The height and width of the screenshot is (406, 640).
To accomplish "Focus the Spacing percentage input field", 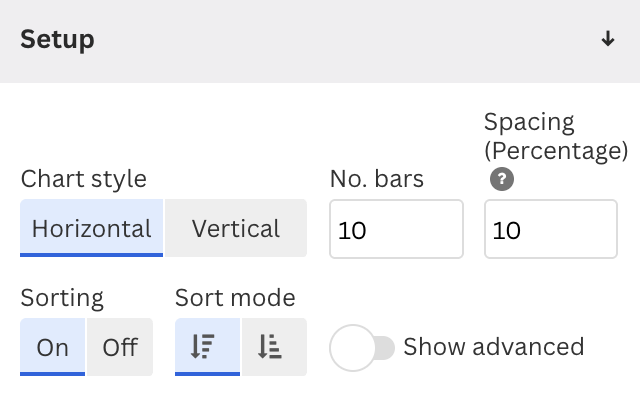I will click(x=551, y=229).
